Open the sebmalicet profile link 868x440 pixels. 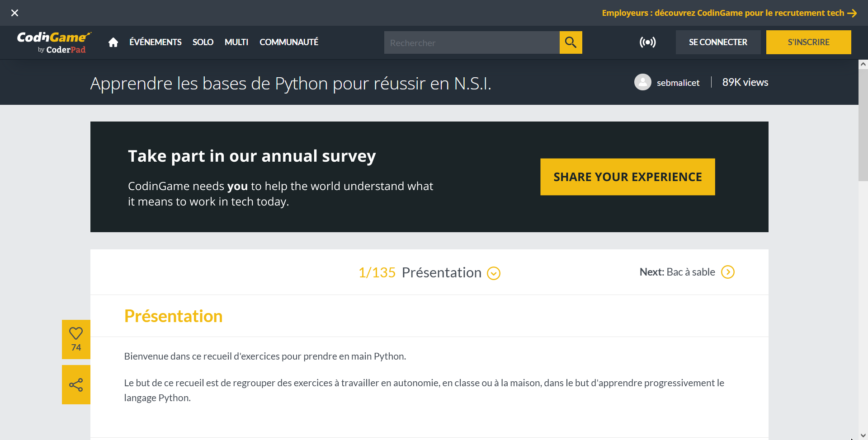(x=678, y=83)
